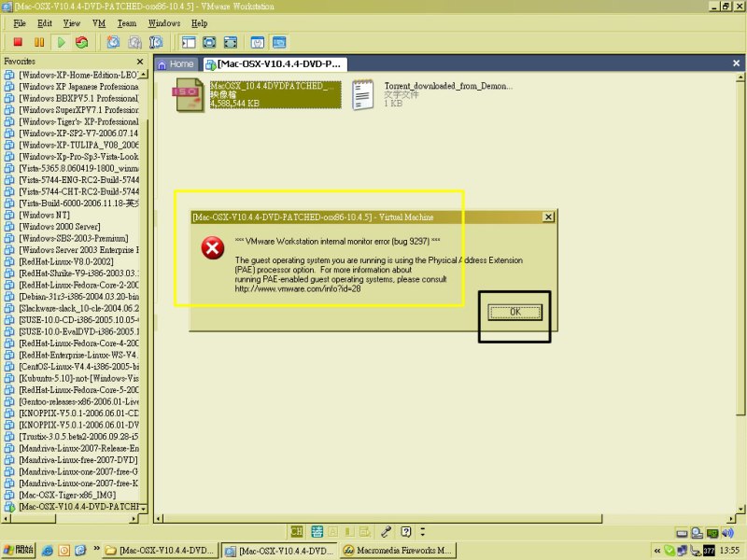Screen dimensions: 747x560
Task: Expand the quick launch overflow chevron
Action: pos(96,549)
